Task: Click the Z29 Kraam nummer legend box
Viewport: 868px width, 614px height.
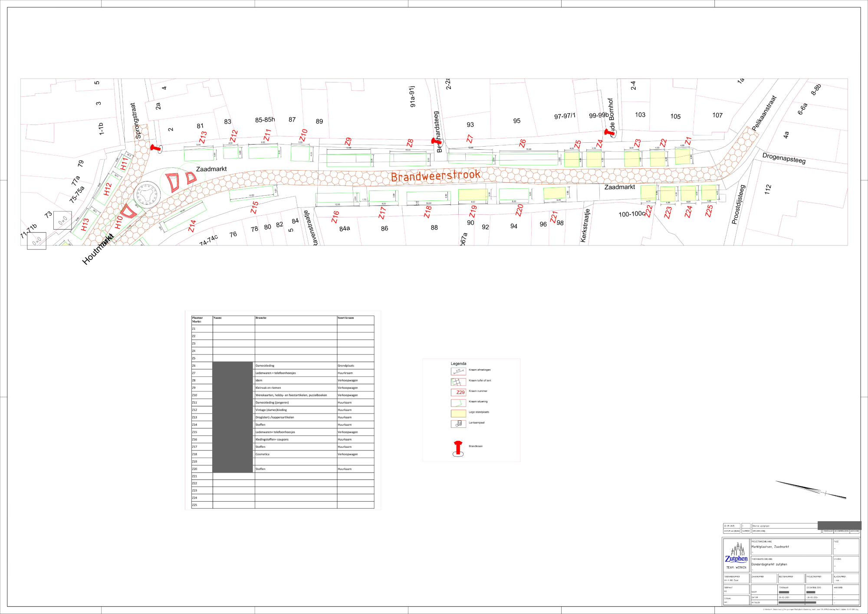Action: pyautogui.click(x=458, y=392)
